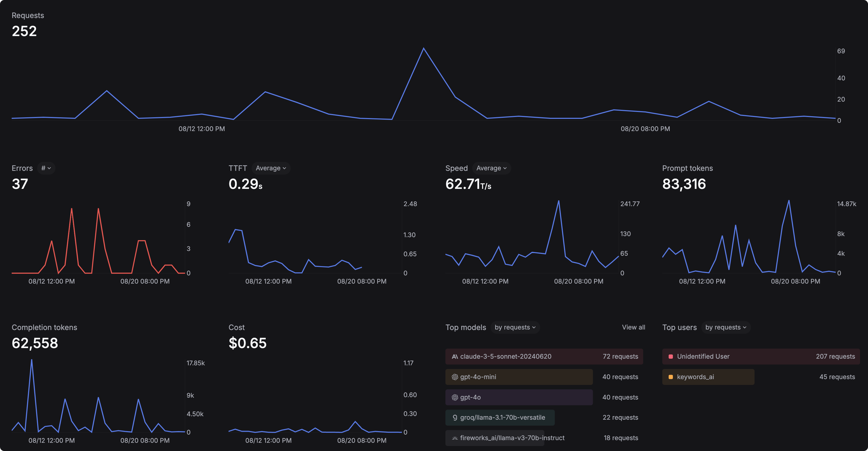
Task: Click the Anthropic icon beside claude-3-5-sonnet-20240620
Action: click(x=454, y=356)
